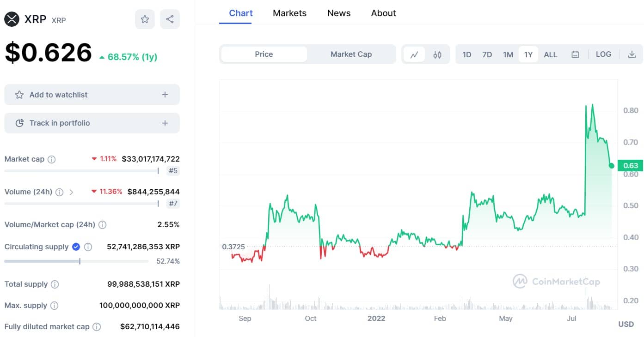This screenshot has height=337, width=644.
Task: Click the Market cap rank #5 badge
Action: (x=173, y=171)
